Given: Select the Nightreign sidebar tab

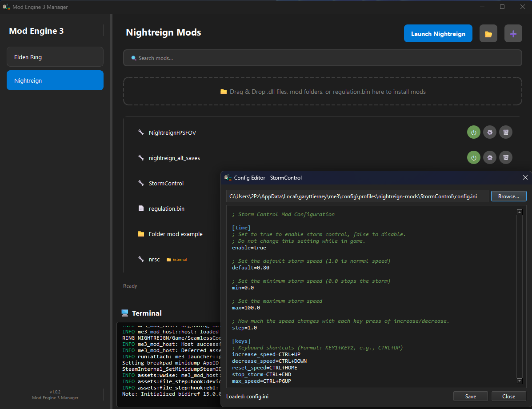Looking at the screenshot, I should tap(55, 80).
